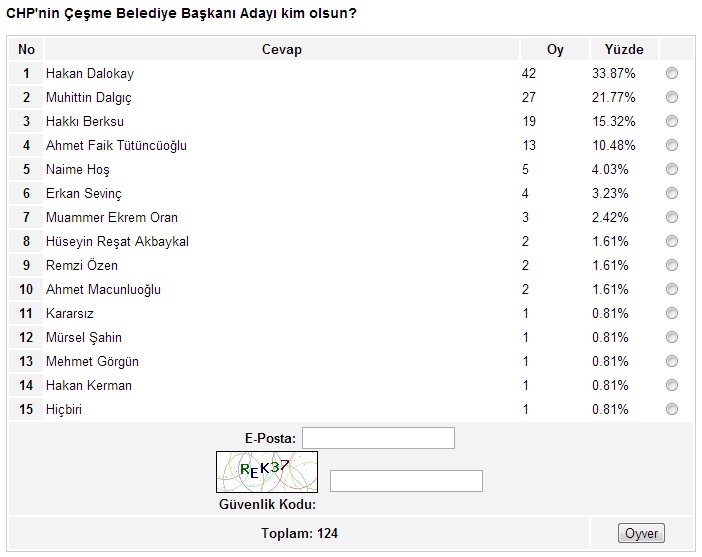This screenshot has width=702, height=557.
Task: Select the Naime Hoş radio option
Action: pyautogui.click(x=671, y=170)
